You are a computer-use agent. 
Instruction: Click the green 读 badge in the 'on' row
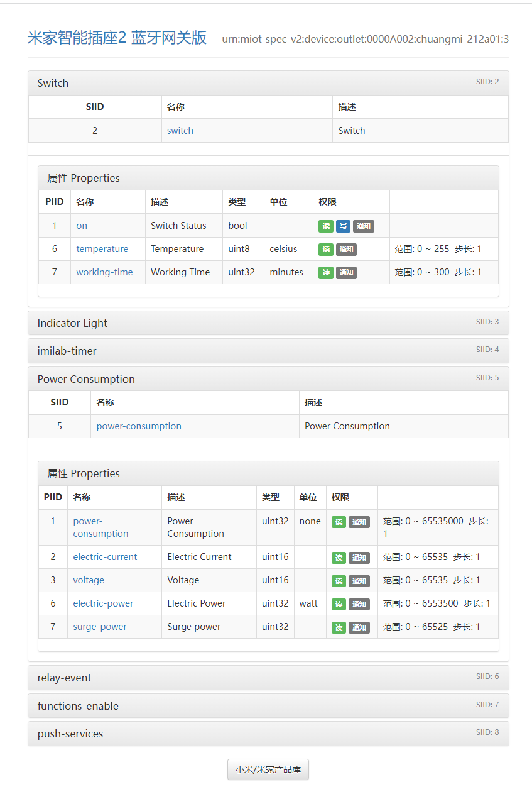[326, 226]
